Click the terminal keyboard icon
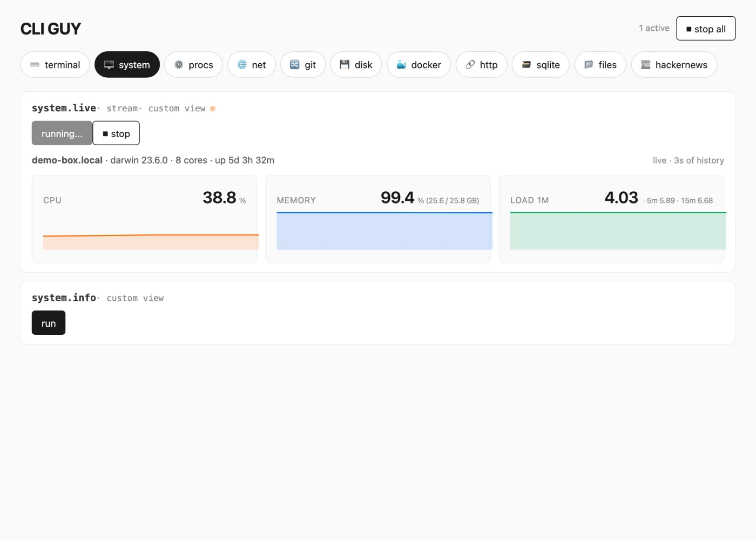 tap(35, 65)
